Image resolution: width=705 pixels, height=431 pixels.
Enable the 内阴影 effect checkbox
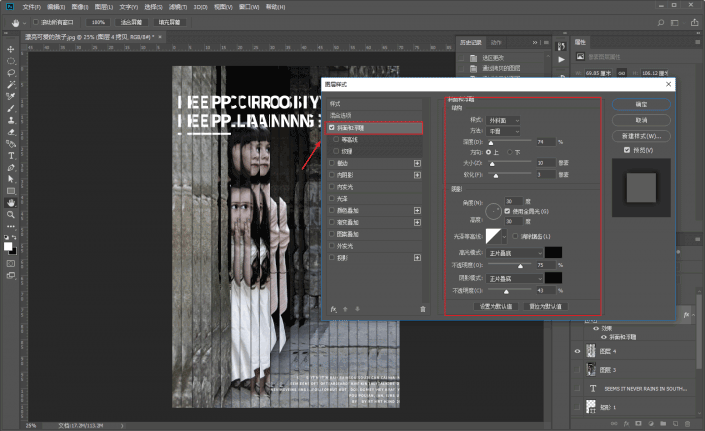tap(332, 175)
